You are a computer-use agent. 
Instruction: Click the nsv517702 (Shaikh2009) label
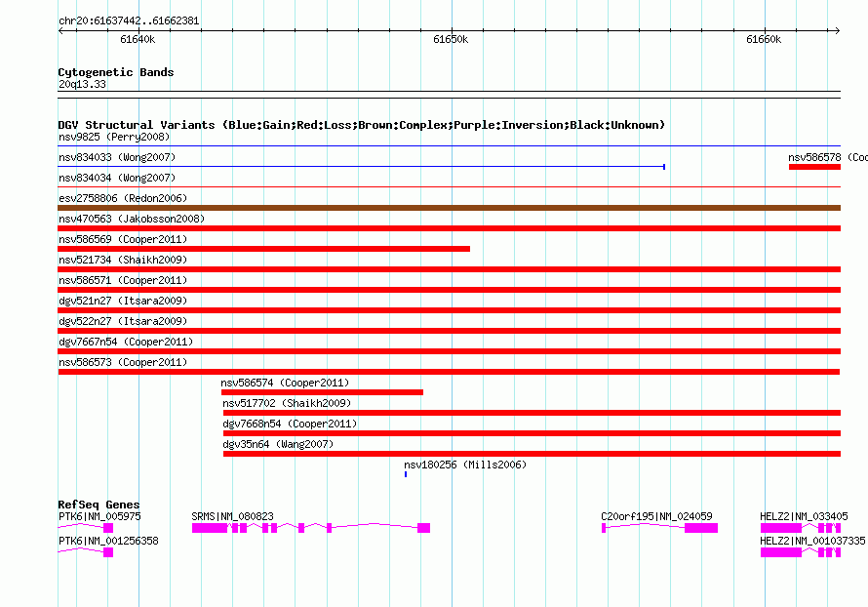coord(287,403)
